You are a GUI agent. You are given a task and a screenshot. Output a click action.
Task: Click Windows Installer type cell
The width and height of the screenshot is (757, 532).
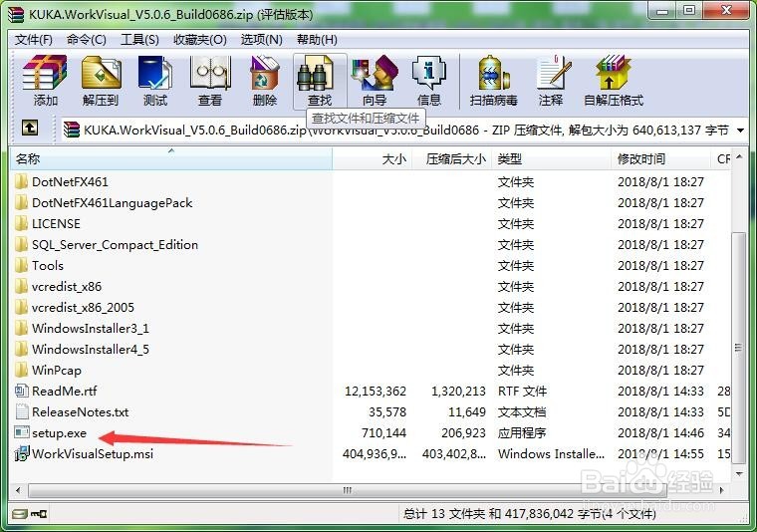pos(551,453)
